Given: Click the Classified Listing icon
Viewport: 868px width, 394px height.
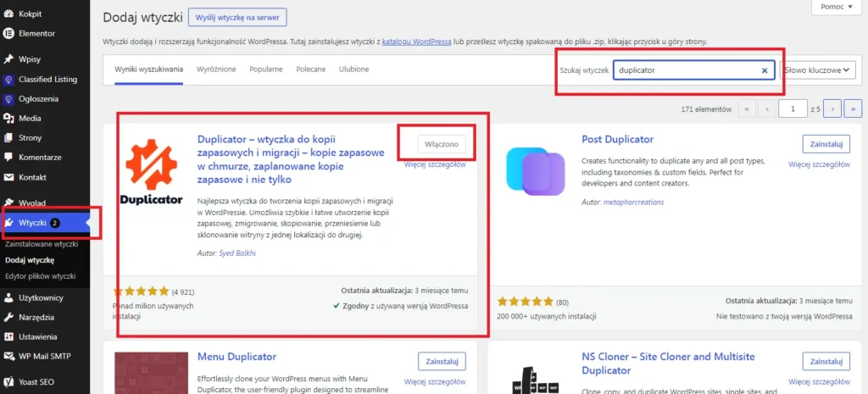Looking at the screenshot, I should pos(8,79).
